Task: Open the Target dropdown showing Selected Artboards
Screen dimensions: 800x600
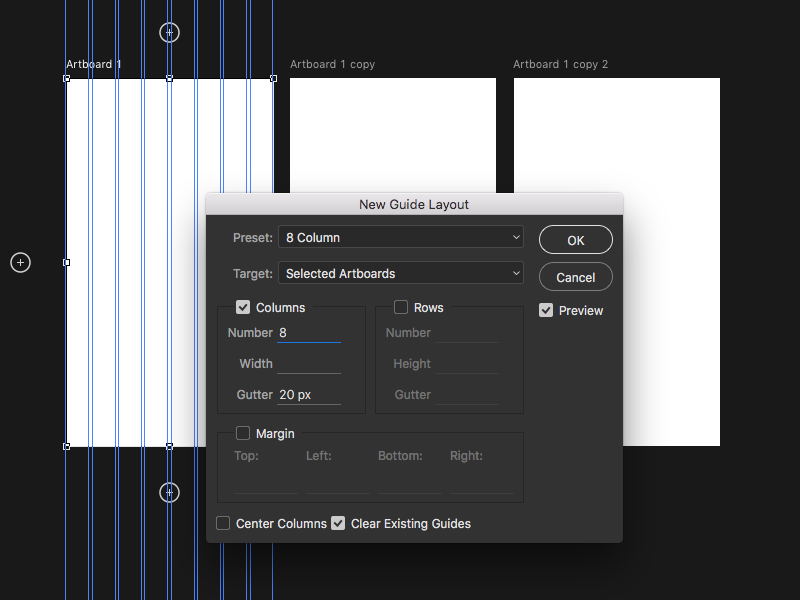Action: click(x=401, y=273)
